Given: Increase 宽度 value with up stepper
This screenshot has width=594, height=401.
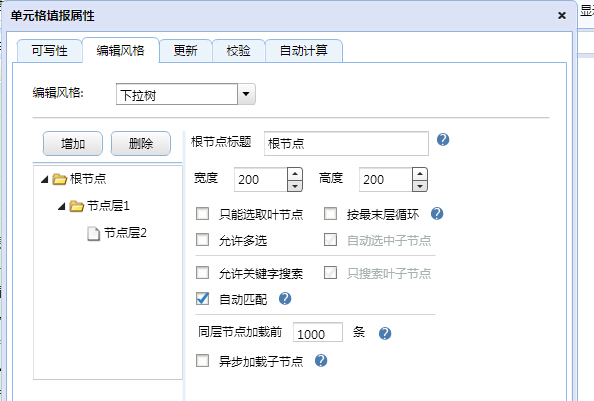Looking at the screenshot, I should (295, 174).
